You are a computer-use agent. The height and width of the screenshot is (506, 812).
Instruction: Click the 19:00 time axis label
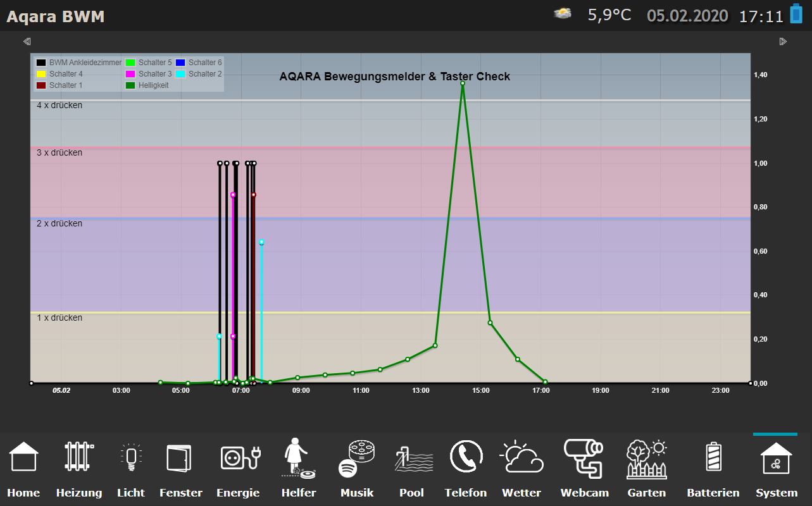(x=601, y=391)
